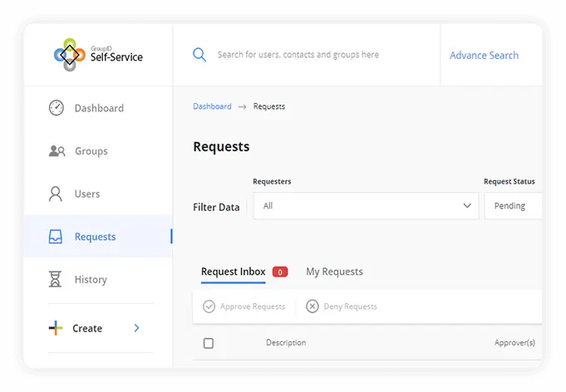Image resolution: width=566 pixels, height=392 pixels.
Task: Click the Groups people icon
Action: [x=57, y=151]
